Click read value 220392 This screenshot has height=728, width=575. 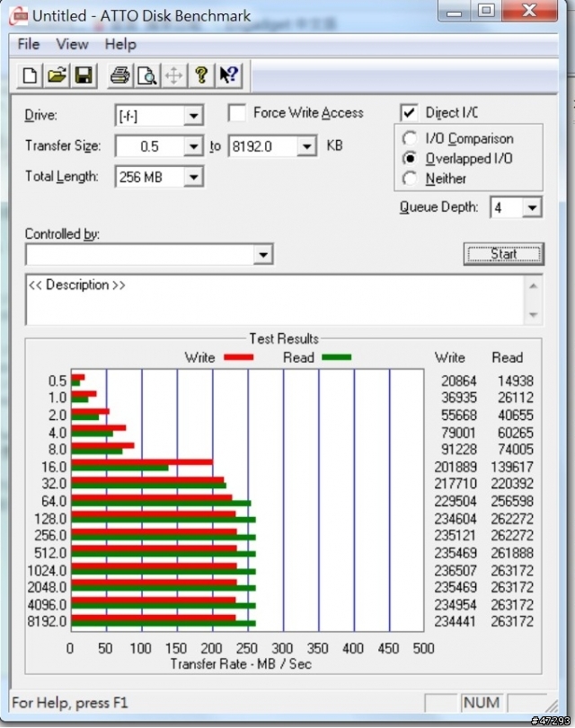(512, 484)
